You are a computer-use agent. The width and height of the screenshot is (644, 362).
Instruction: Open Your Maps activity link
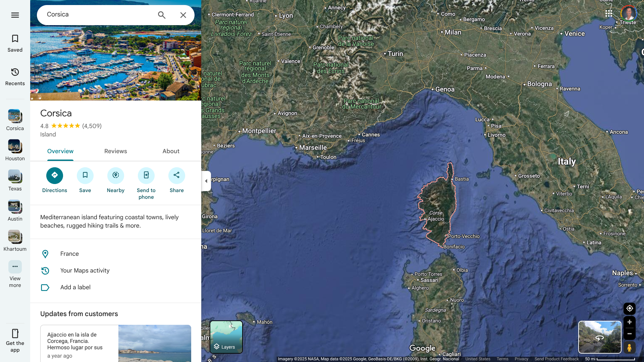[85, 270]
